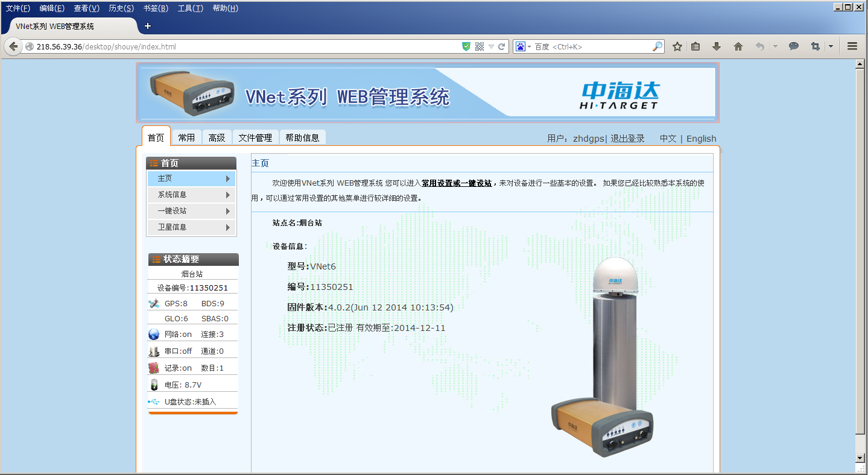Open the 帮助(H) menu

click(225, 8)
